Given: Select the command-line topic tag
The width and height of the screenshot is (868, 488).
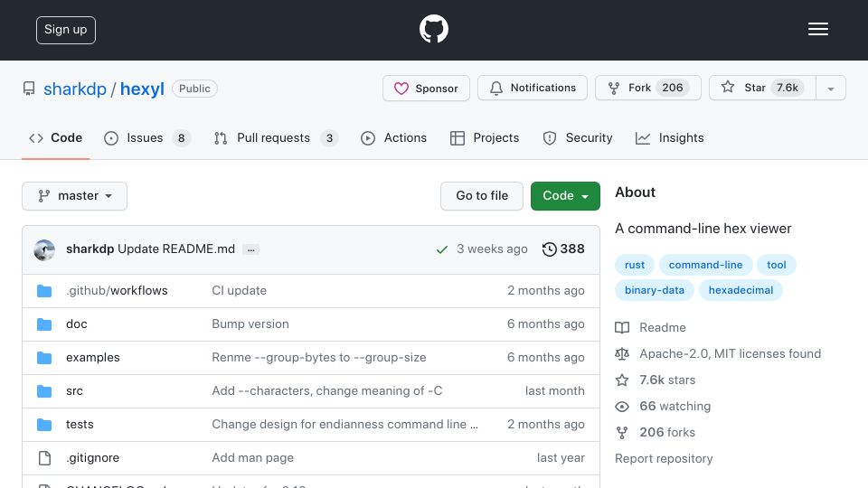Looking at the screenshot, I should [x=705, y=265].
